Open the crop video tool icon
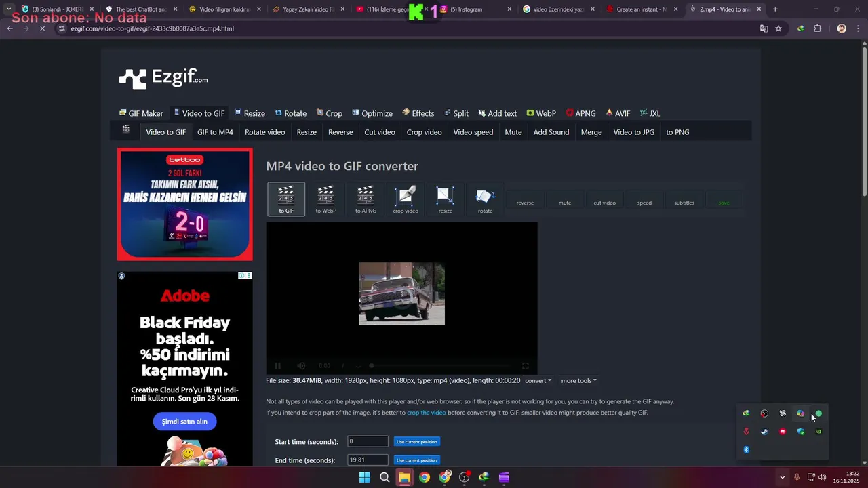868x488 pixels. coord(406,199)
